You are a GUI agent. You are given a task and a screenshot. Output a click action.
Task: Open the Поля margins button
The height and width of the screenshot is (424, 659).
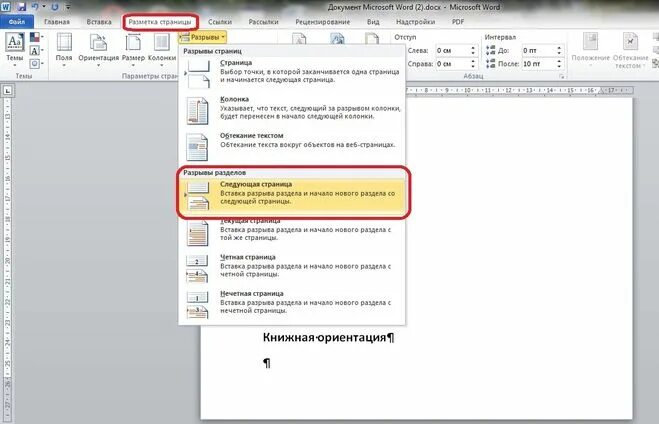point(64,50)
